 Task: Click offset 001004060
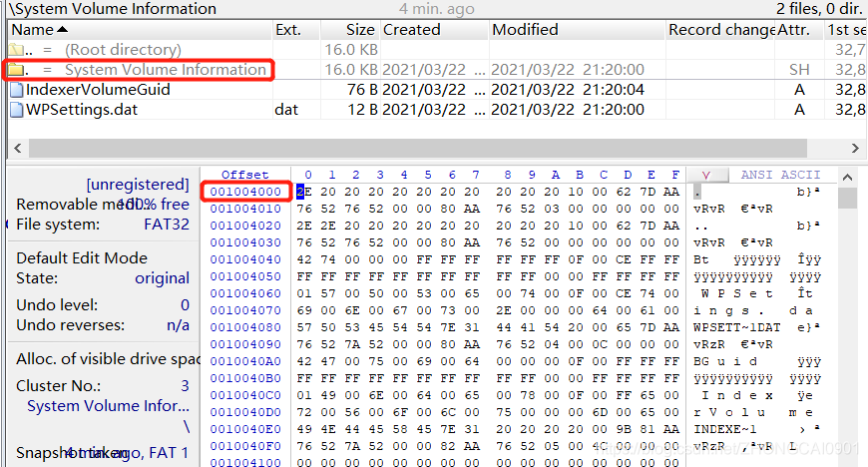245,293
